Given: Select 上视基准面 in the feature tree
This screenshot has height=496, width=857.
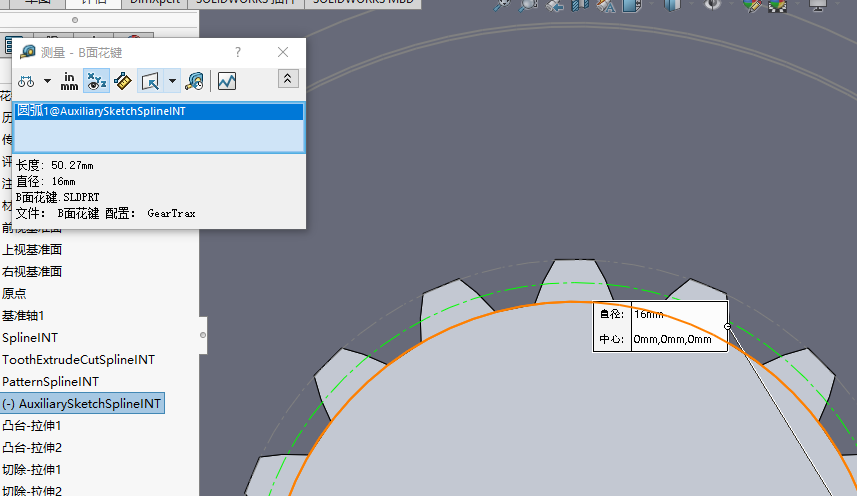Looking at the screenshot, I should [x=32, y=250].
